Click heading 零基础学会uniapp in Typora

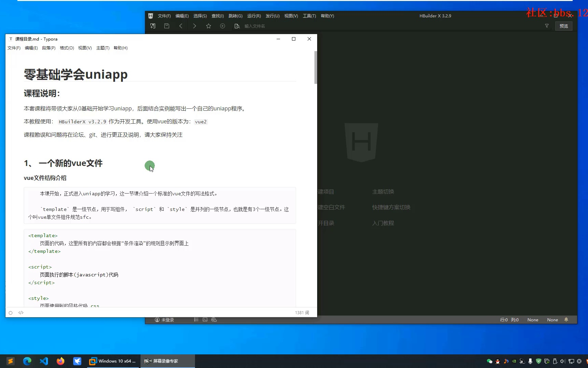(x=76, y=74)
